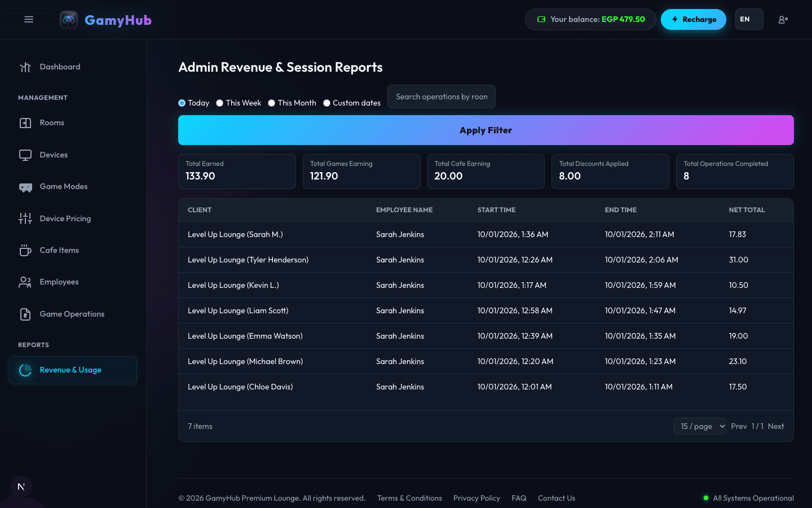812x508 pixels.
Task: Click the wallet icon beside balance
Action: (541, 19)
